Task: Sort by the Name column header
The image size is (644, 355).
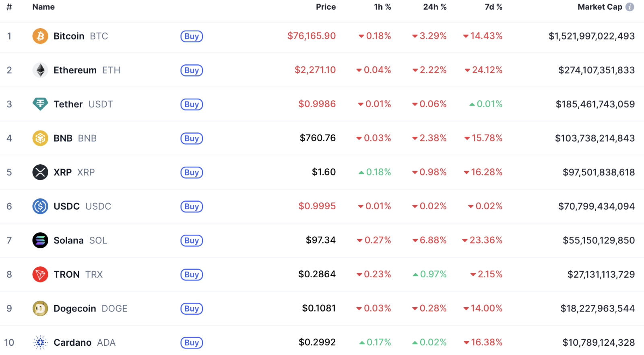Action: 43,7
